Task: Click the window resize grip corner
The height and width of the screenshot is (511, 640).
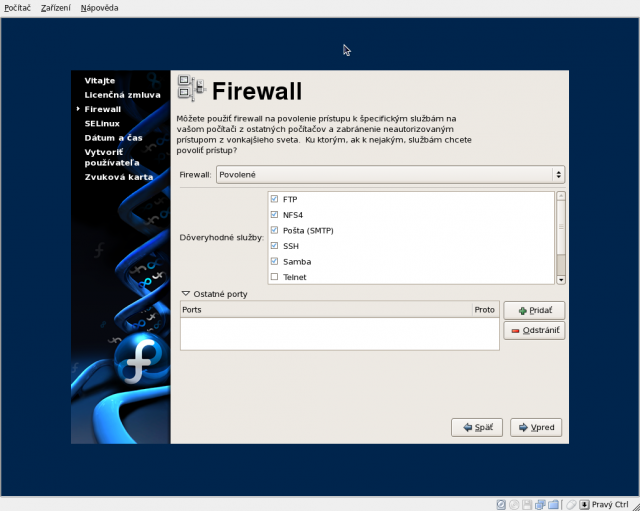Action: pos(635,506)
